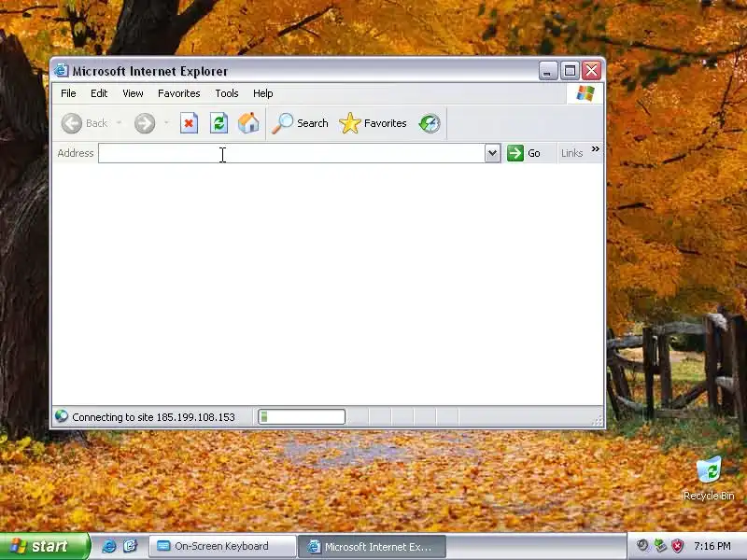Viewport: 747px width, 560px height.
Task: Open the Favorites pane in the toolbar
Action: point(373,123)
